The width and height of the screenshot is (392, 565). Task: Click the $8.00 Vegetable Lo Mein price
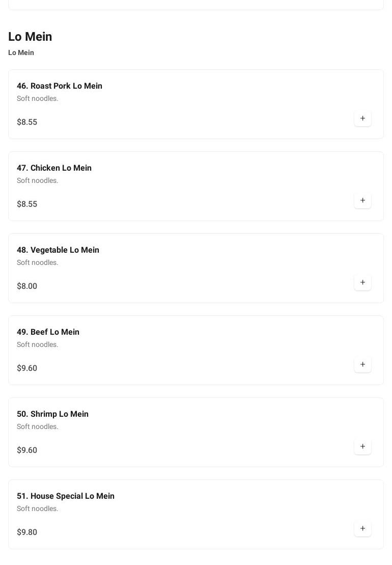pos(27,286)
